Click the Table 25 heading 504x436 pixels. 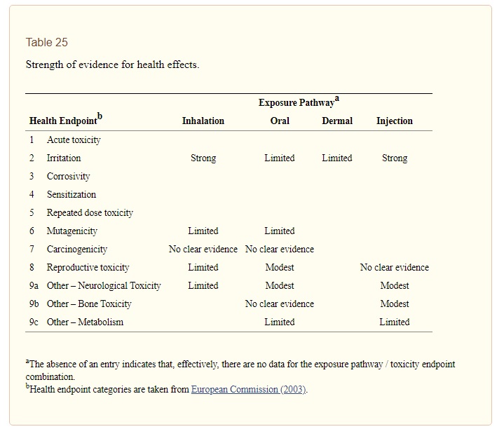coord(47,42)
